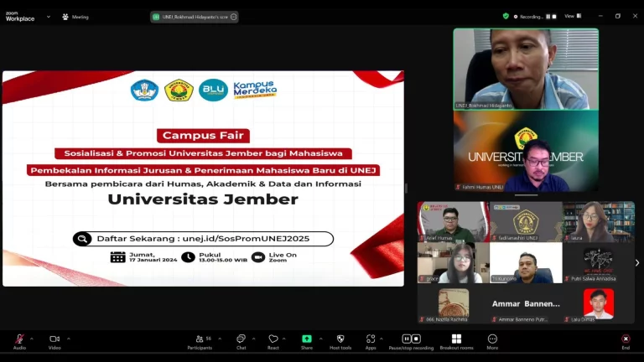Select Lalu Dimas video tile

[x=599, y=303]
